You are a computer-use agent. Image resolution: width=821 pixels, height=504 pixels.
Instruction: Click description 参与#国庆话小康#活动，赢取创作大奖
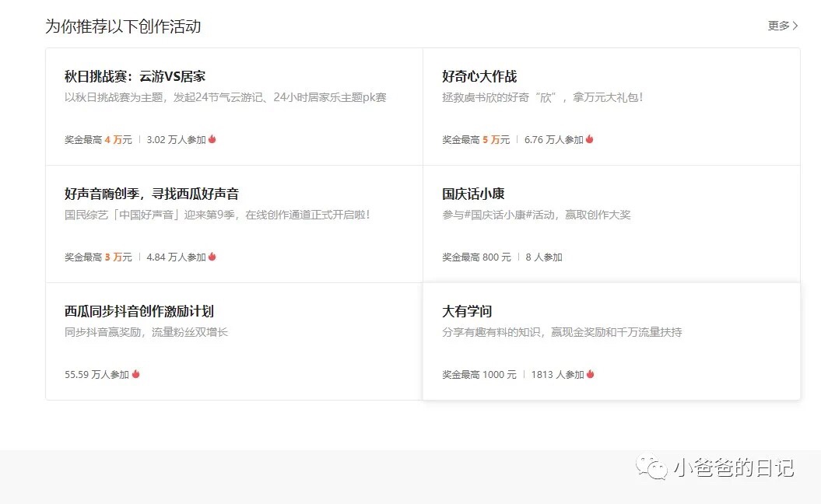click(536, 215)
